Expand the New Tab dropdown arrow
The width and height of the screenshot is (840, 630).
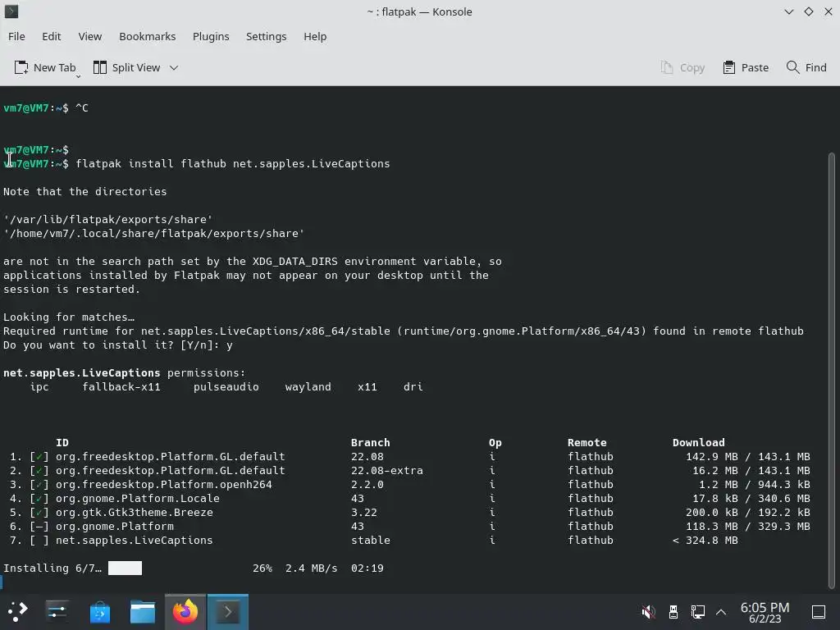pyautogui.click(x=78, y=76)
